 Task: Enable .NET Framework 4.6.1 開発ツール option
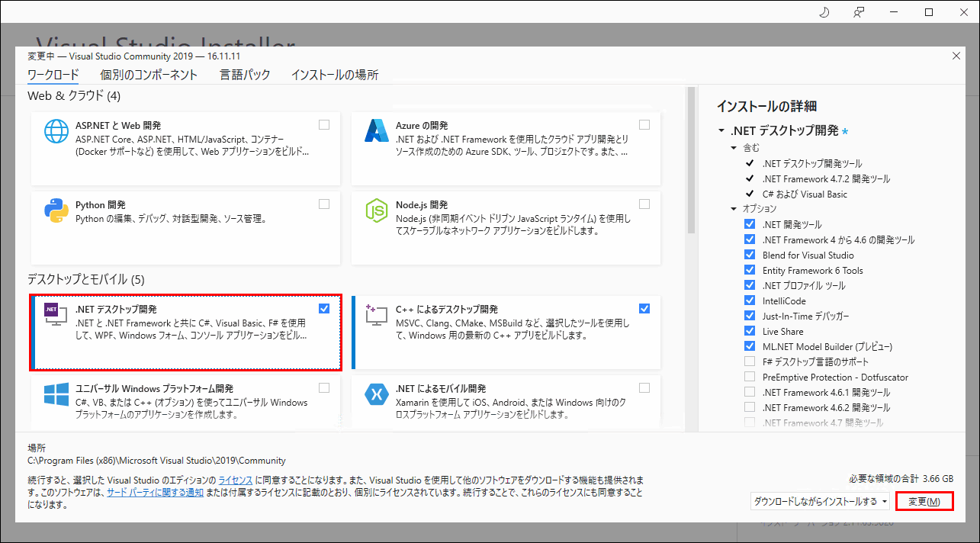tap(749, 392)
